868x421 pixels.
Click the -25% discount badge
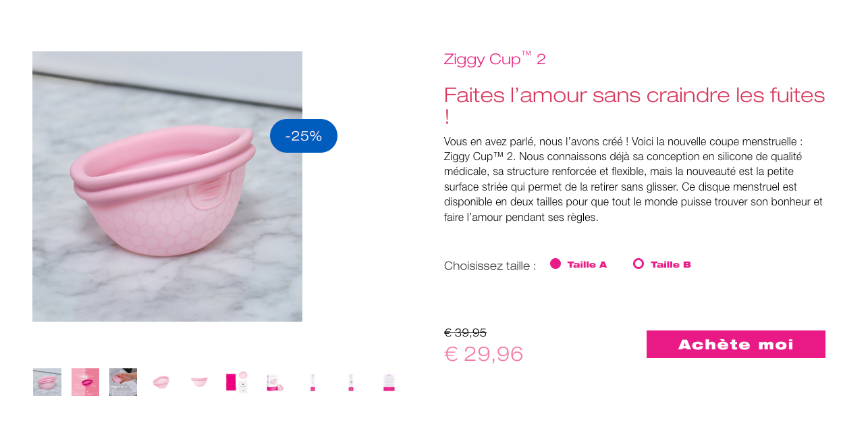point(304,136)
